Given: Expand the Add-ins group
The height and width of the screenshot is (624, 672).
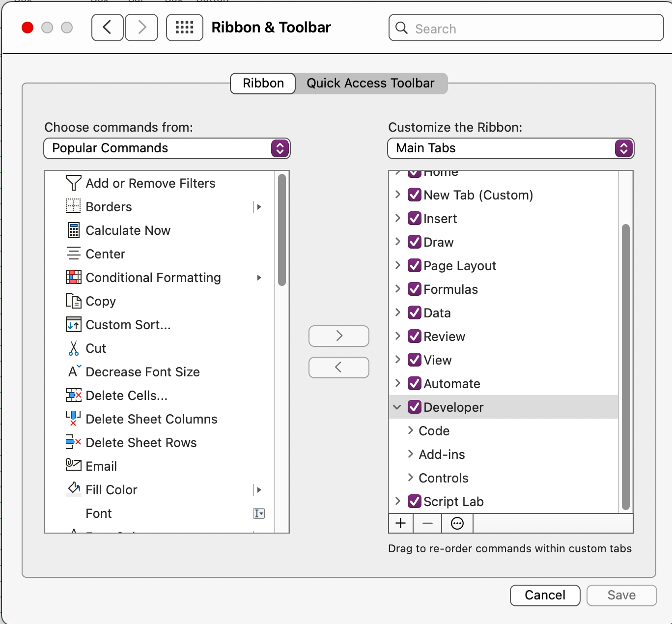Looking at the screenshot, I should (x=411, y=454).
